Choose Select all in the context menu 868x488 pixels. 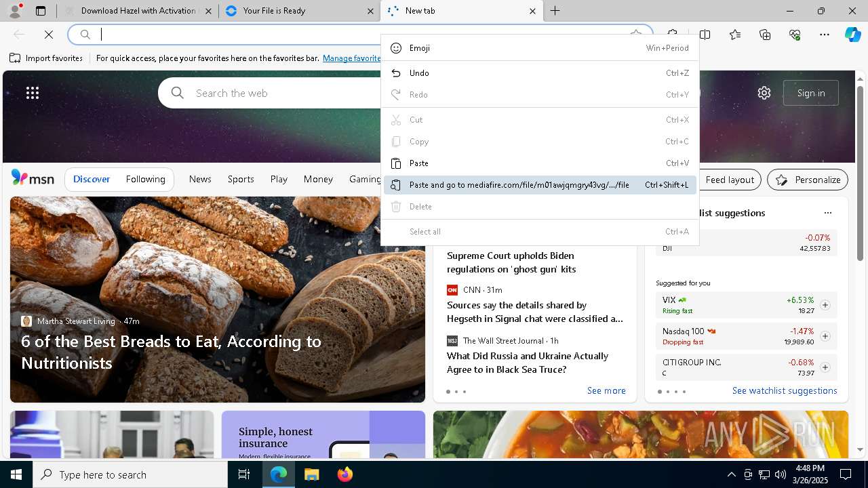540,232
